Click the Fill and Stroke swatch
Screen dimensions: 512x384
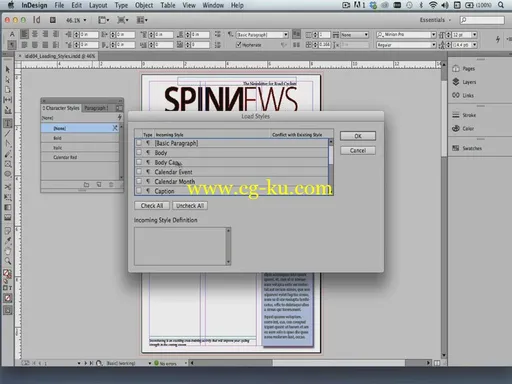tap(7, 274)
